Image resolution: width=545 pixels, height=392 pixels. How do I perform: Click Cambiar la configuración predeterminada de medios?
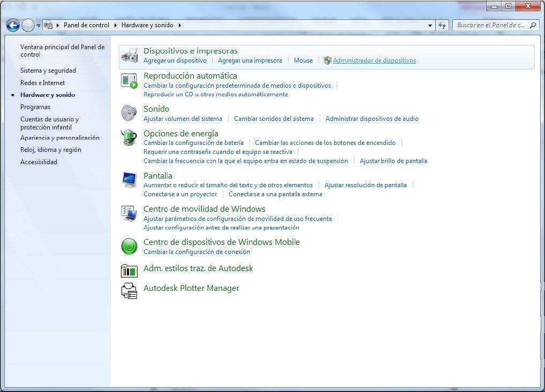click(237, 86)
